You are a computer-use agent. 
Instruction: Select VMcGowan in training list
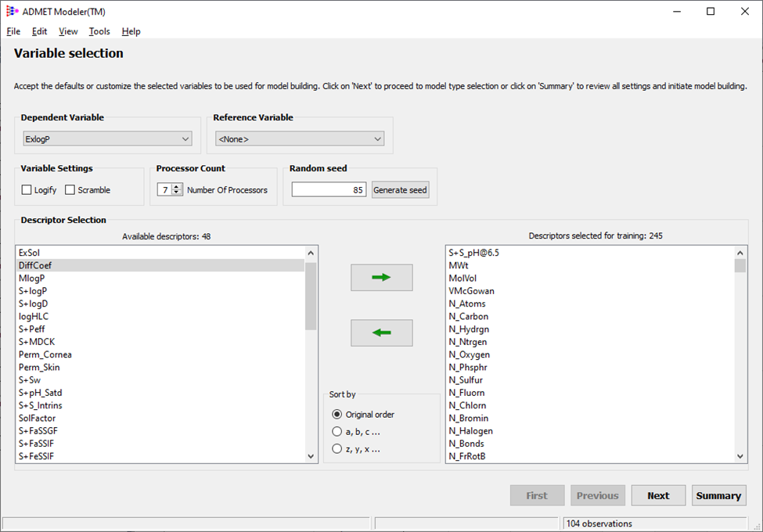click(x=590, y=291)
